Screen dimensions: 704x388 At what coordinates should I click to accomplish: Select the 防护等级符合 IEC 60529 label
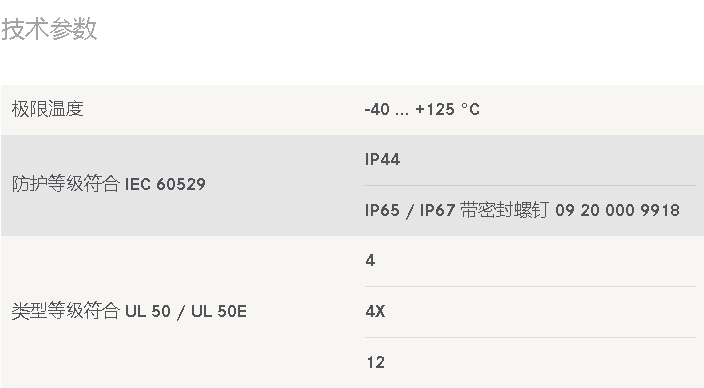coord(109,184)
